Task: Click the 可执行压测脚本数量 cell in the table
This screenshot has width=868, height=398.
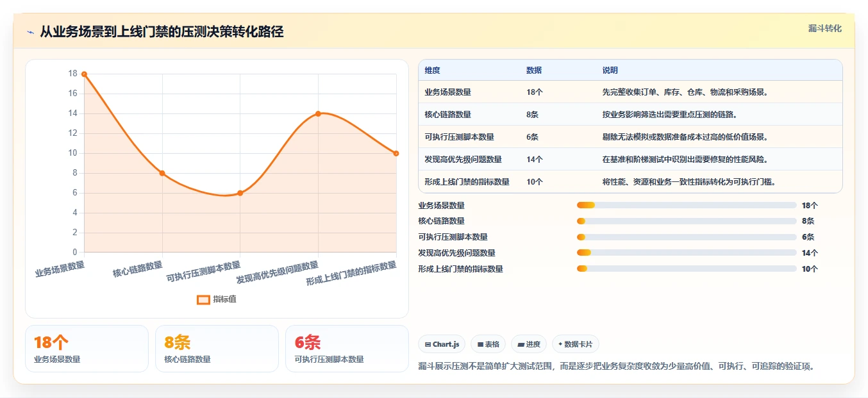Action: click(x=459, y=137)
